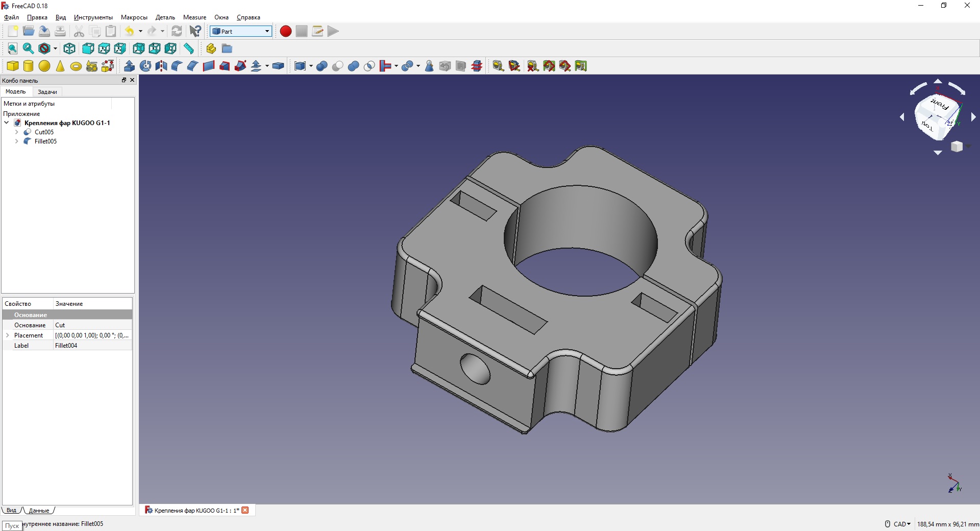Select Fillet005 in the model tree
This screenshot has height=531, width=980.
pyautogui.click(x=45, y=141)
